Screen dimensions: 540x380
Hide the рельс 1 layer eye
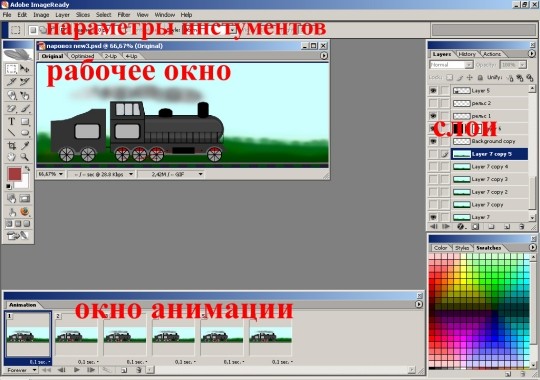click(x=433, y=116)
